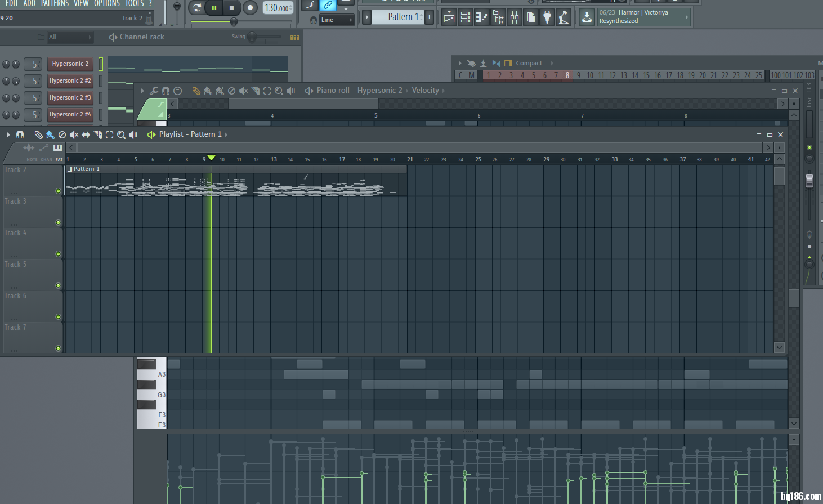Select the Playback tool in Playlist
This screenshot has width=823, height=504.
click(133, 134)
